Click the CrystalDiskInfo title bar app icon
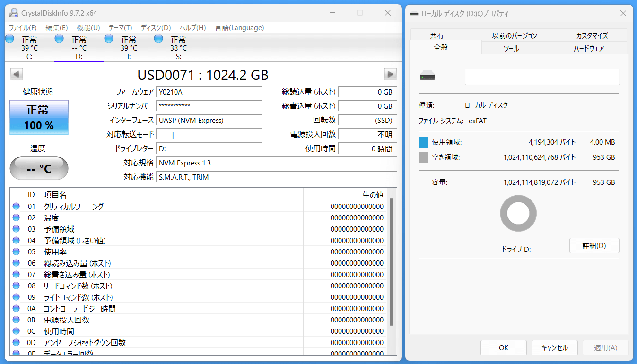The image size is (637, 364). (x=14, y=13)
